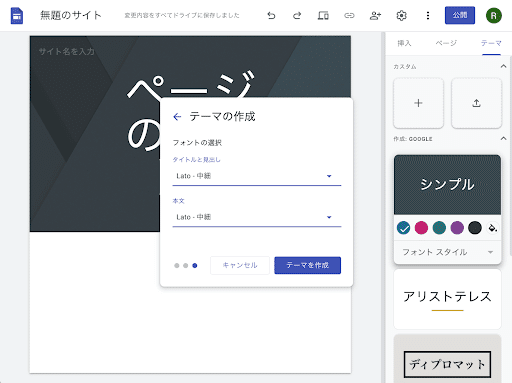The height and width of the screenshot is (383, 512).
Task: Go to the first dialog step dot
Action: pyautogui.click(x=177, y=266)
